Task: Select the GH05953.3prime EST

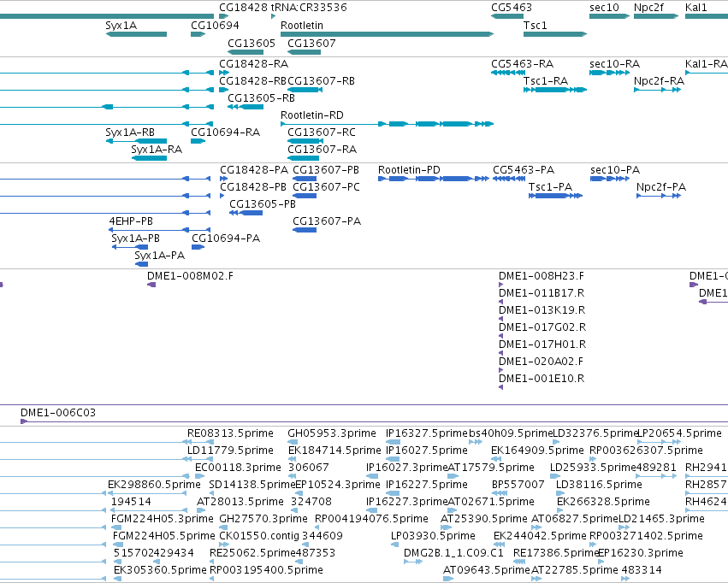Action: [x=292, y=442]
